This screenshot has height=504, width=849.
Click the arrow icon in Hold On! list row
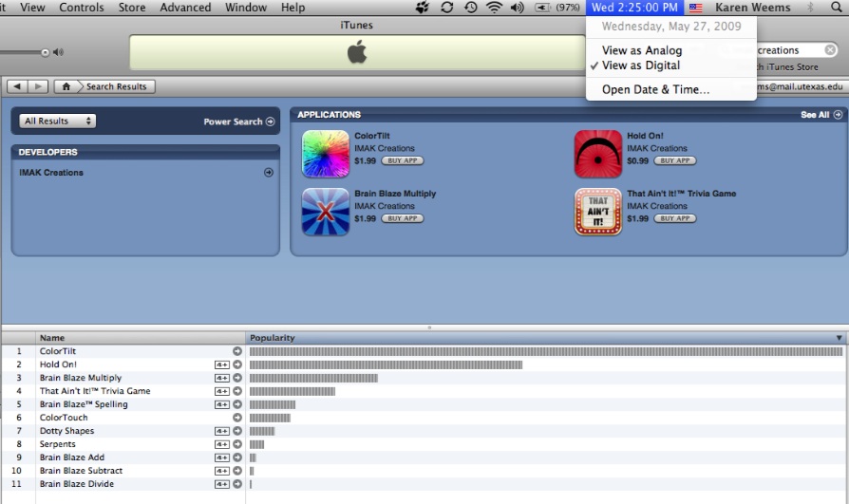click(237, 364)
